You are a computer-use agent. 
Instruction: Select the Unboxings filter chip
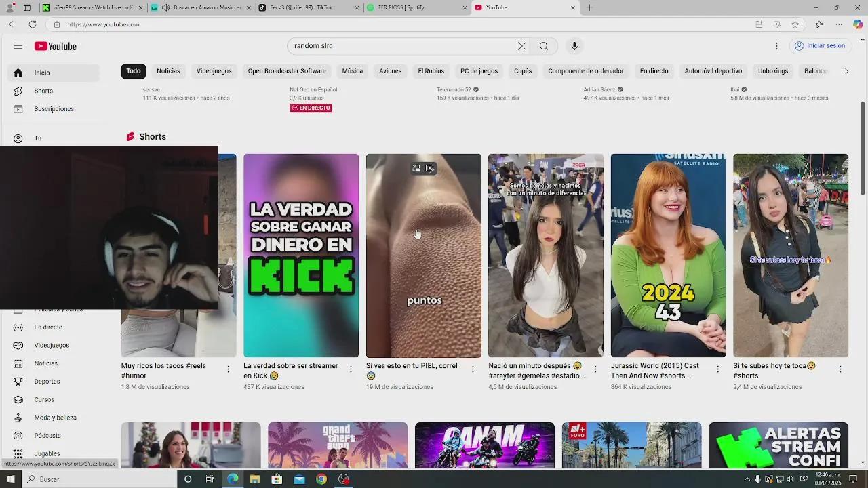773,71
